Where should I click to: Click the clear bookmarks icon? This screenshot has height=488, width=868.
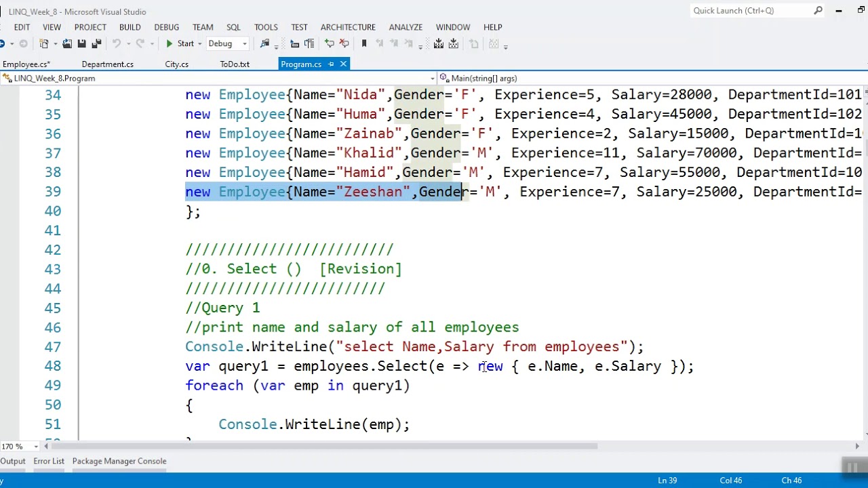(x=409, y=44)
